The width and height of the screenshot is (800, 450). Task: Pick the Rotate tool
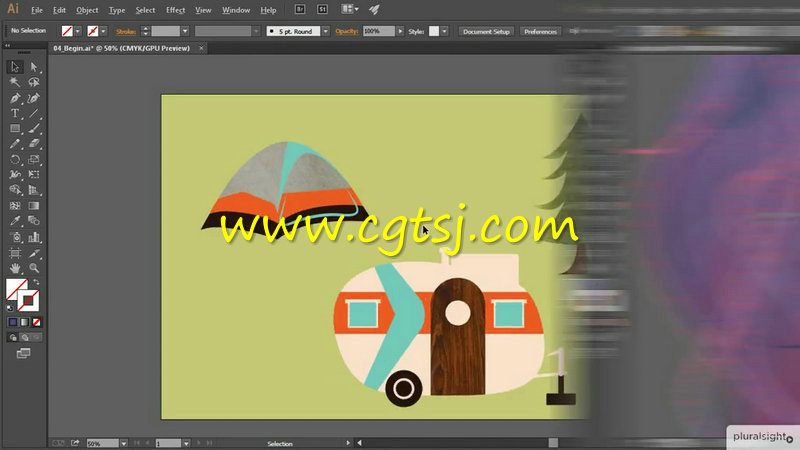[x=15, y=159]
